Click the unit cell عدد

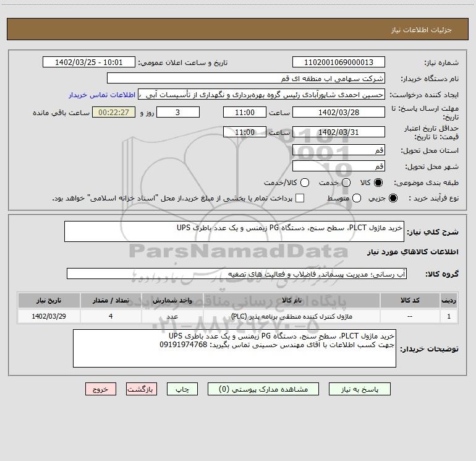click(172, 316)
